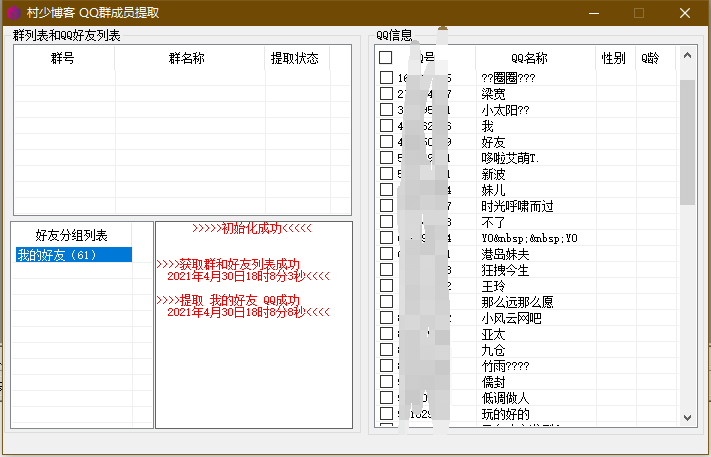
Task: Tick the checkbox beside 新波
Action: click(x=386, y=173)
